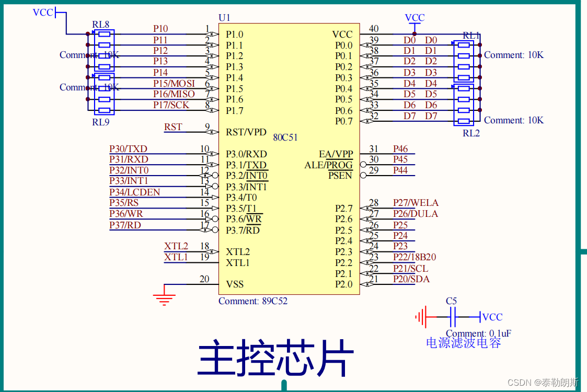Select the P3.4/T0 pin name

pyautogui.click(x=241, y=198)
